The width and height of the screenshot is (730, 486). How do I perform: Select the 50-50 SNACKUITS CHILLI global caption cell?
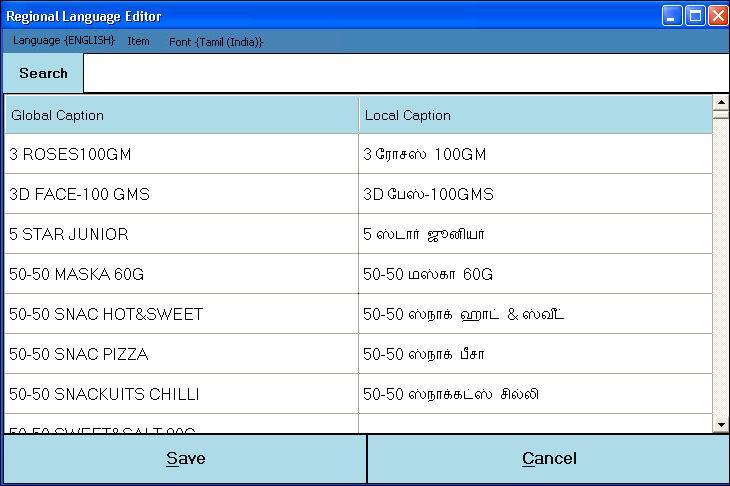pos(182,394)
